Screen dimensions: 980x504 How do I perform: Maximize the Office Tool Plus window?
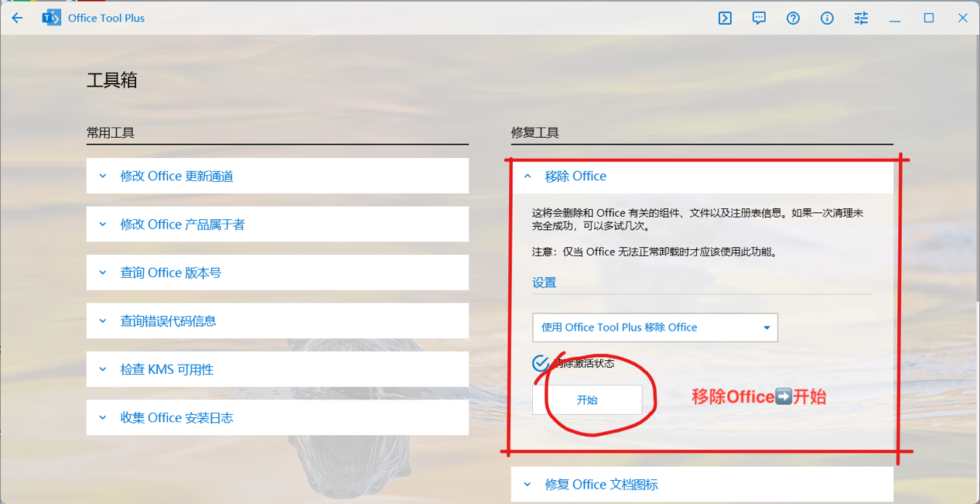[929, 18]
